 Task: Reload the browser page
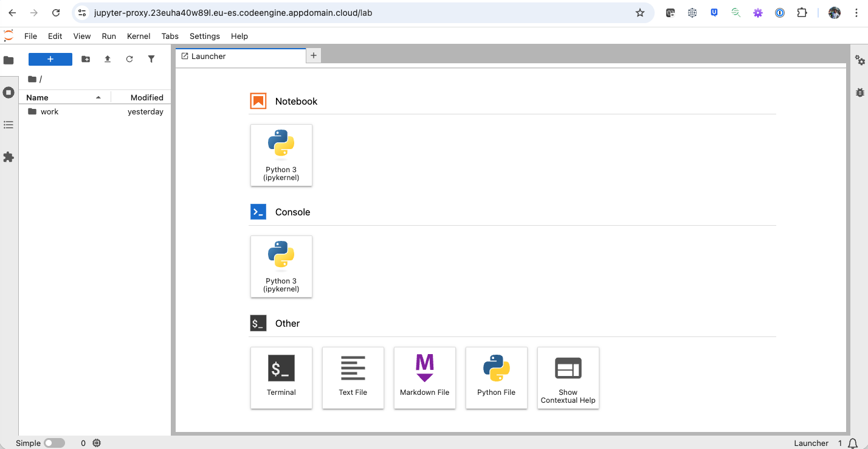tap(56, 13)
